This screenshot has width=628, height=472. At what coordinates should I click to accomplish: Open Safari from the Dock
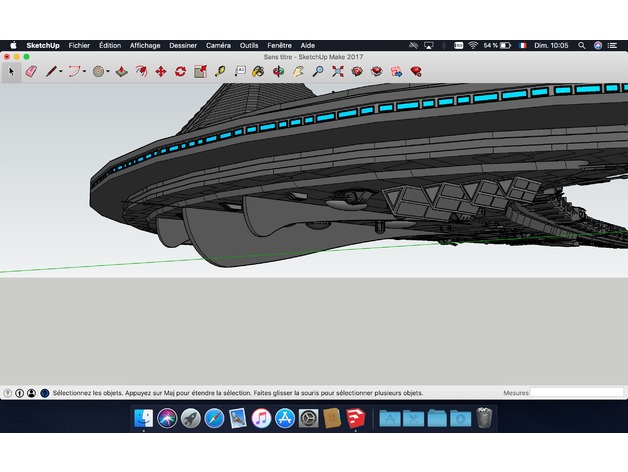coord(214,418)
